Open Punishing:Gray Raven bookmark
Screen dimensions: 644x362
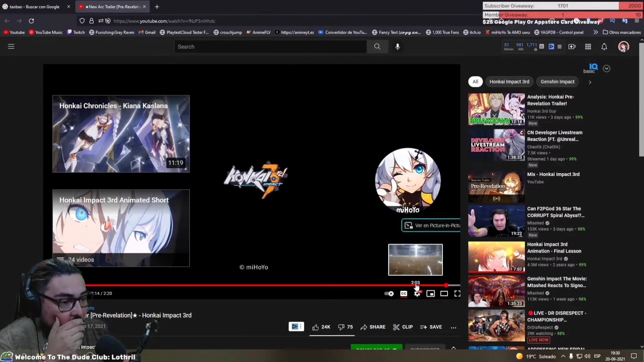112,32
